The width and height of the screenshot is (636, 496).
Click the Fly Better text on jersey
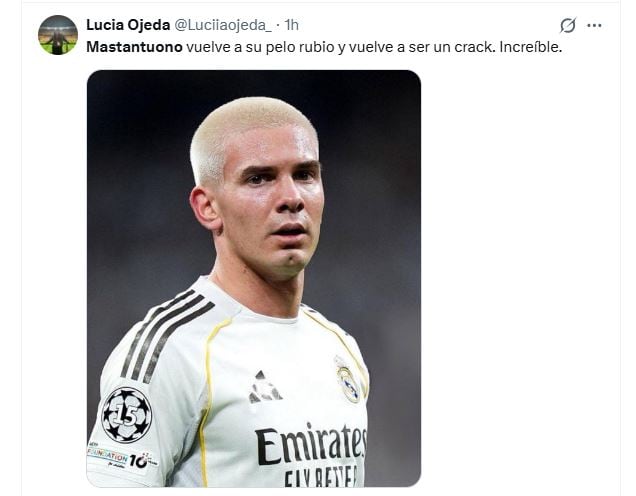[x=320, y=477]
